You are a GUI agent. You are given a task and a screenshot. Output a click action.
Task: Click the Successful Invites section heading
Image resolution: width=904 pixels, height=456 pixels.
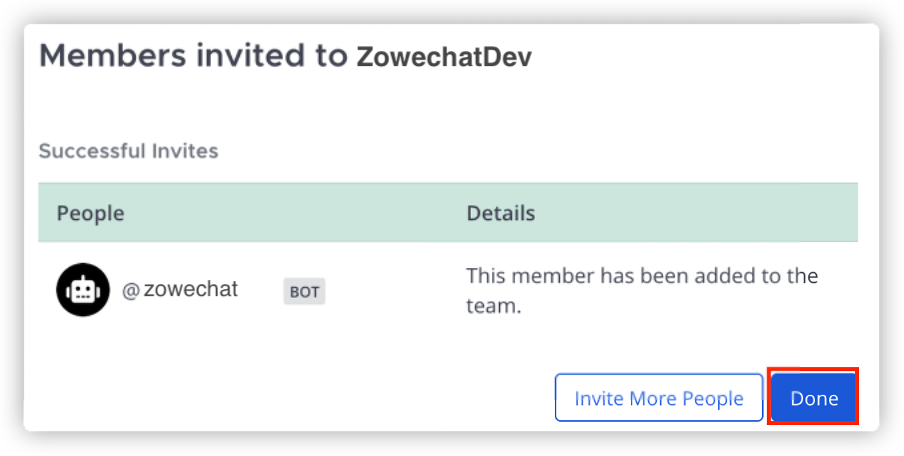pos(128,152)
